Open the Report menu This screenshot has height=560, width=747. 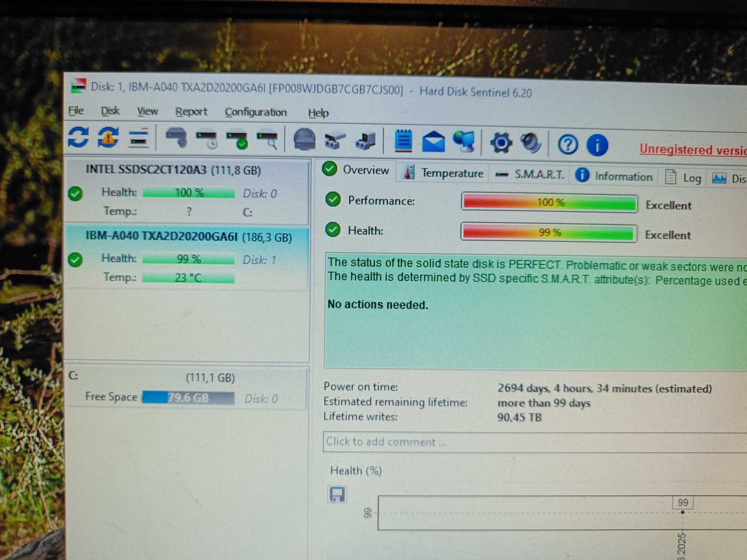click(x=191, y=112)
